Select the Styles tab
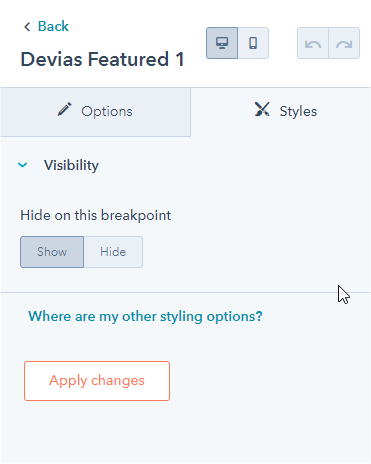371x464 pixels. pos(281,112)
